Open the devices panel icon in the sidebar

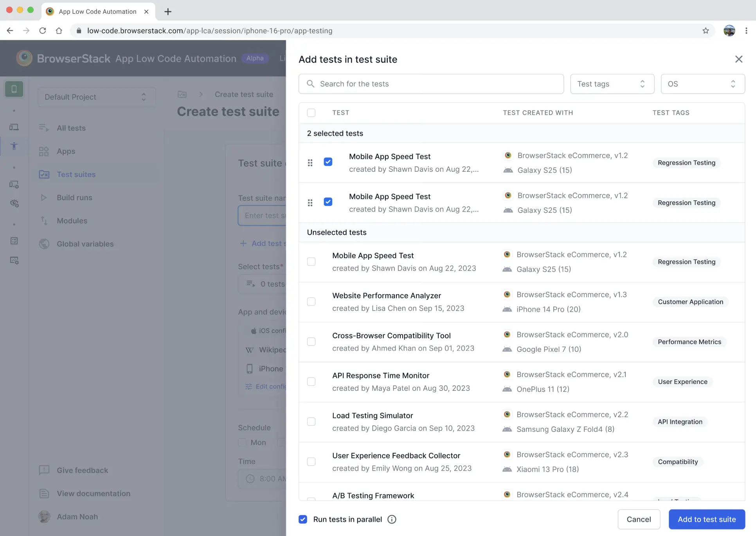14,127
